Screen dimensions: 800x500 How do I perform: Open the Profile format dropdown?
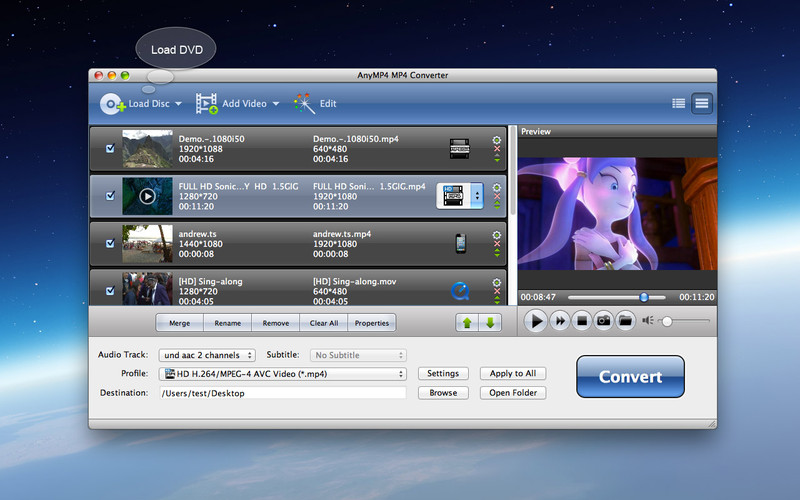pyautogui.click(x=283, y=374)
